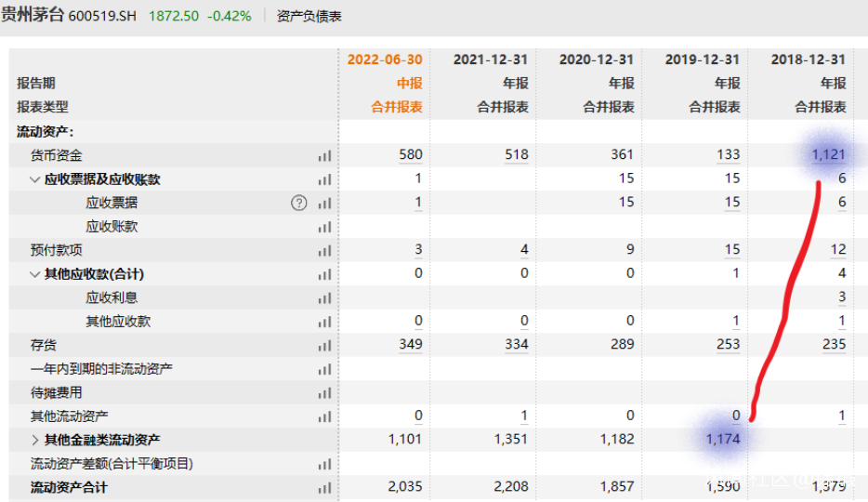The width and height of the screenshot is (868, 502).
Task: Select the 2019-12-31 report column header
Action: coord(702,59)
